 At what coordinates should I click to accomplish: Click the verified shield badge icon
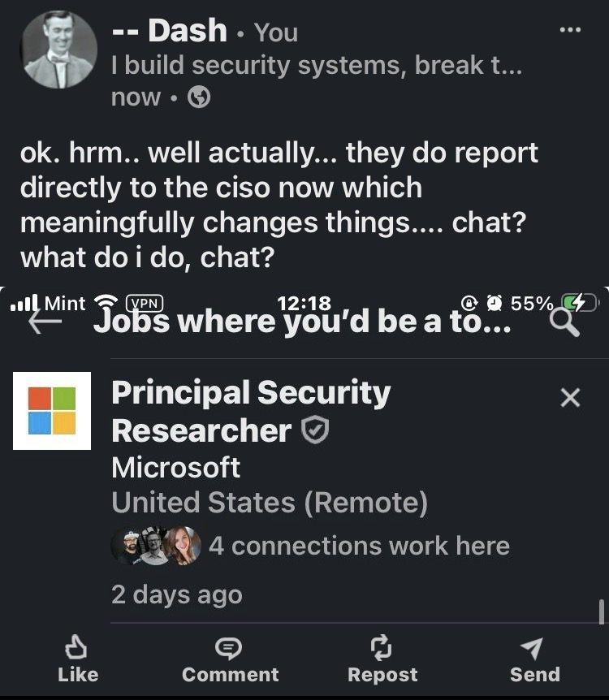point(315,431)
